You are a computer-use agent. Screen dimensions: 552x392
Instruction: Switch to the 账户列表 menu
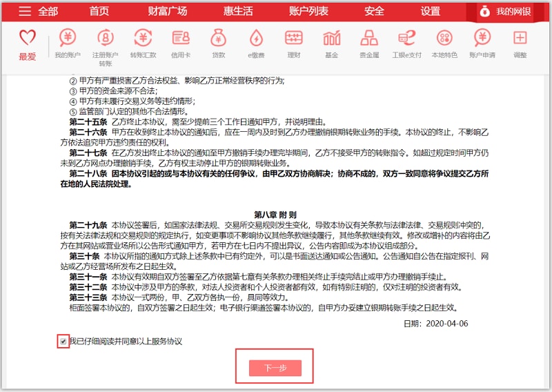[x=308, y=11]
